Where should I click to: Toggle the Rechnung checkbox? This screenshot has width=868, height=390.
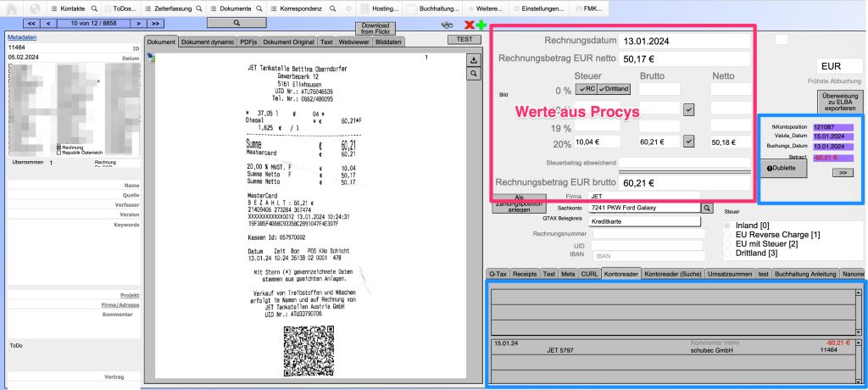[x=58, y=148]
